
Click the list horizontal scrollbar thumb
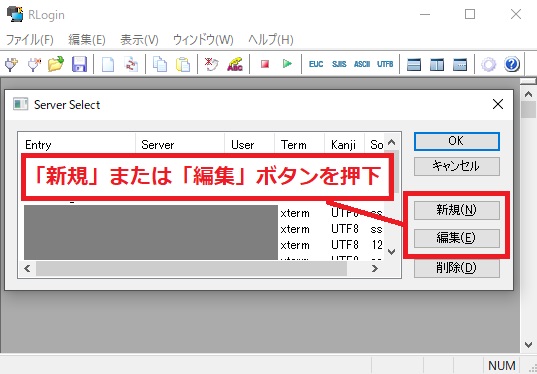[x=191, y=269]
